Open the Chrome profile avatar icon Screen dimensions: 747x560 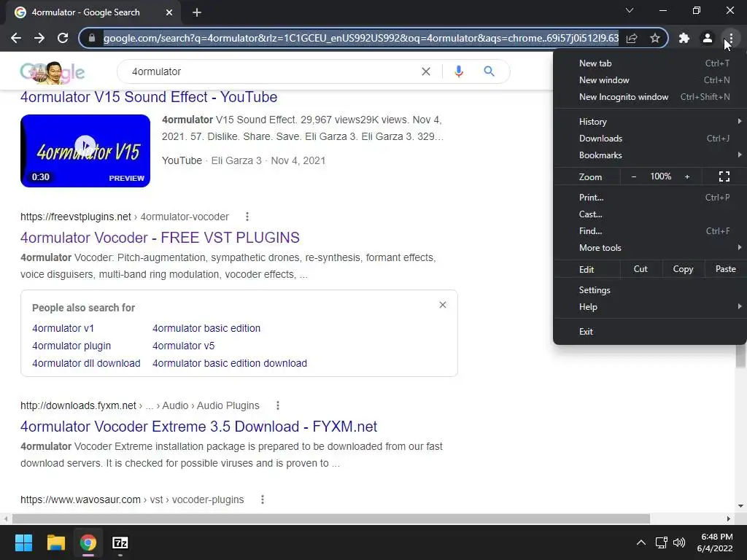click(x=708, y=38)
